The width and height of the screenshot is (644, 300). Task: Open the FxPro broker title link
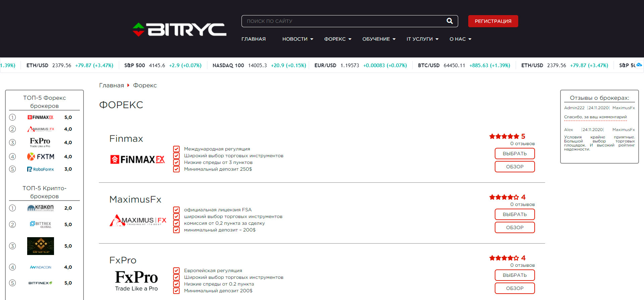(x=123, y=260)
